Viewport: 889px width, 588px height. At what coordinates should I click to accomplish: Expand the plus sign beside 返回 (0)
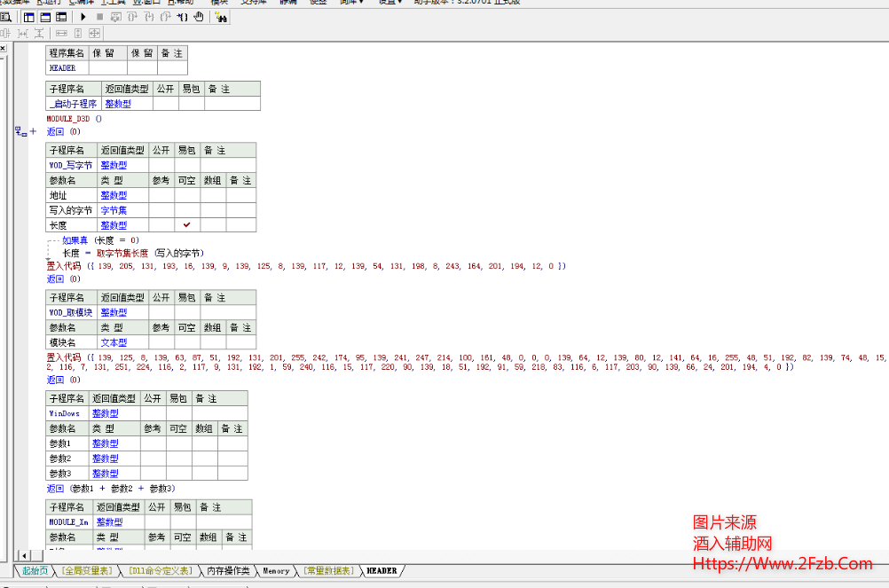[x=33, y=131]
